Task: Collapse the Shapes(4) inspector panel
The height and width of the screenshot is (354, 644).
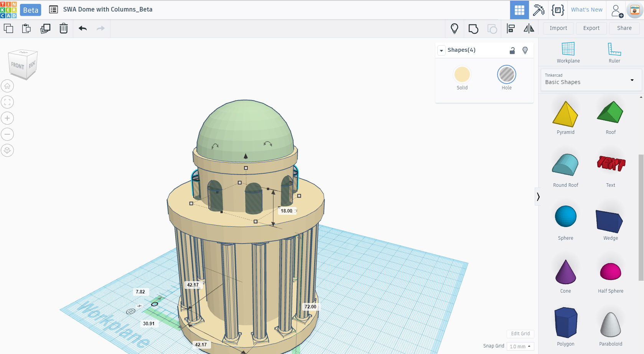Action: pyautogui.click(x=441, y=50)
